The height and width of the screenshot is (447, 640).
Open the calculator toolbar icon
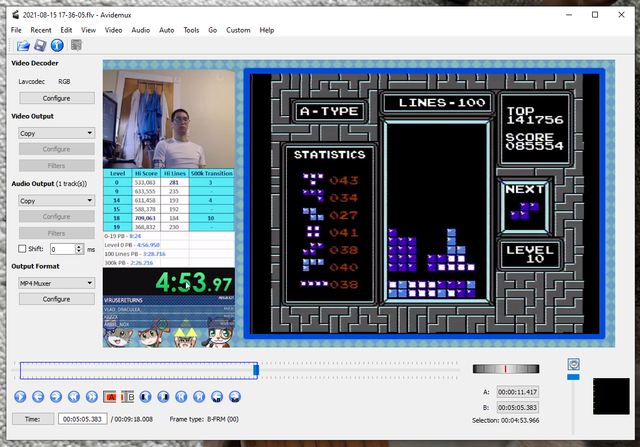(x=76, y=45)
